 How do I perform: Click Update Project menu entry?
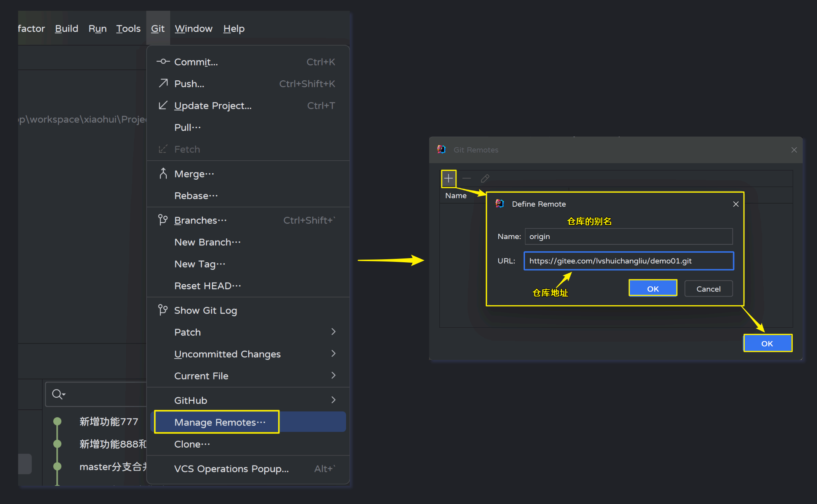click(x=212, y=106)
